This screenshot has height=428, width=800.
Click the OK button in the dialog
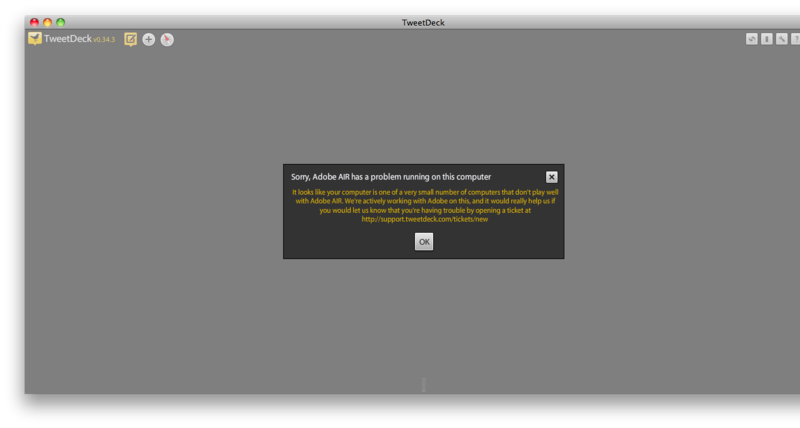(424, 242)
